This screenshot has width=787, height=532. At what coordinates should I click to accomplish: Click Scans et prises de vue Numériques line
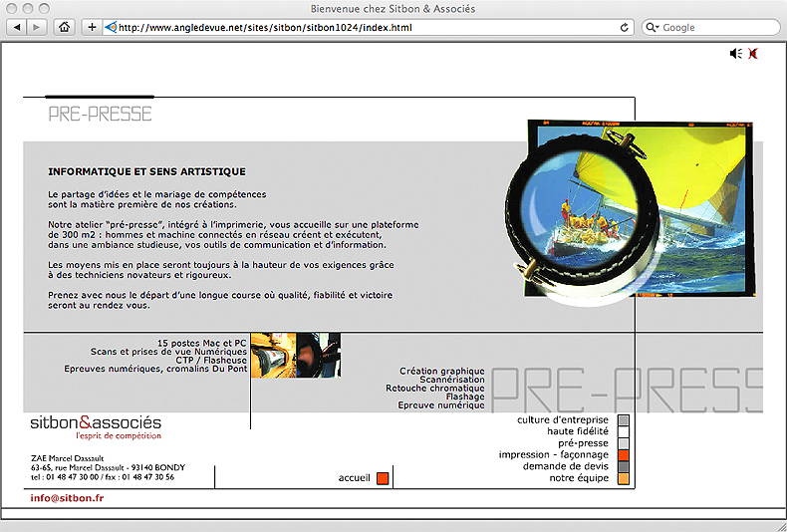168,352
